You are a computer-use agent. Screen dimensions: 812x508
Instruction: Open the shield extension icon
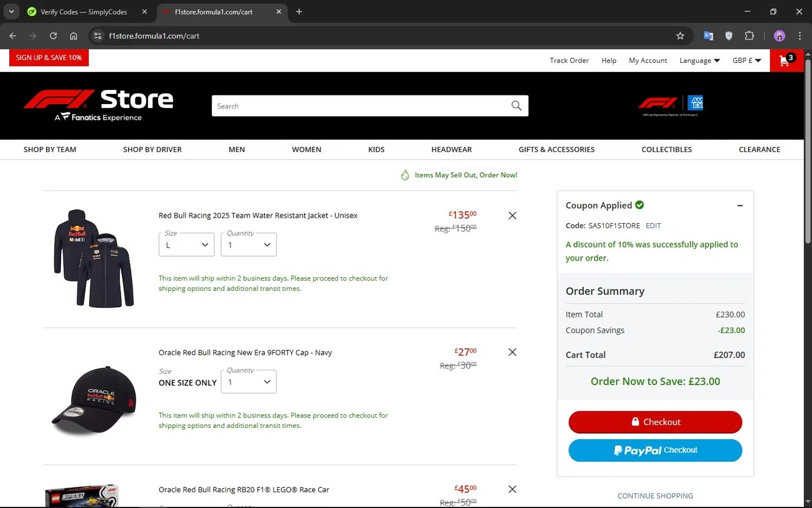point(729,36)
